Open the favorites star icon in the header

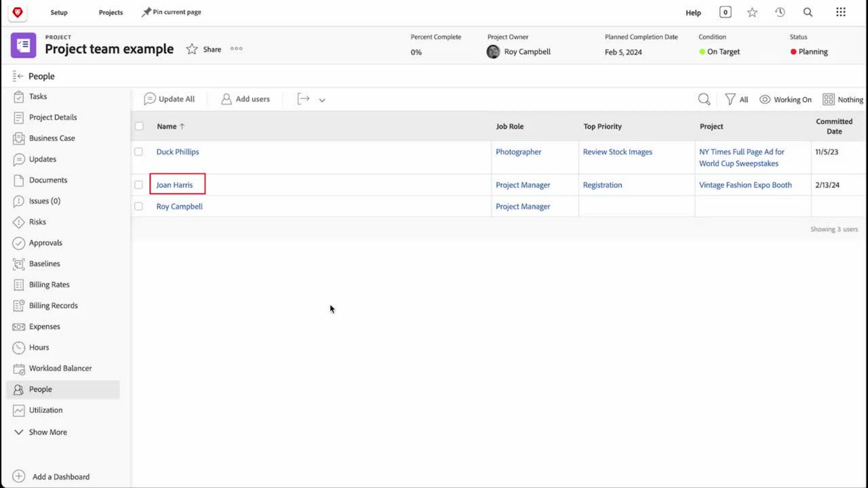(x=752, y=12)
